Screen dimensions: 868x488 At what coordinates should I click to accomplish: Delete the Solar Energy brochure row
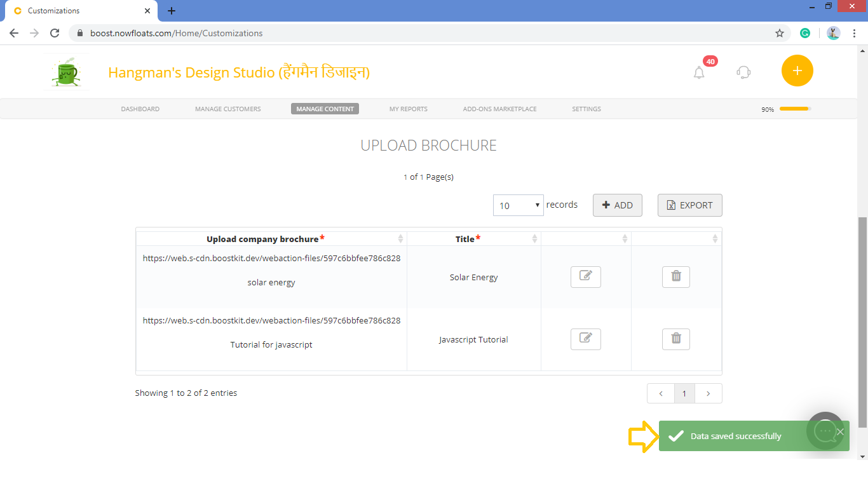pos(676,277)
